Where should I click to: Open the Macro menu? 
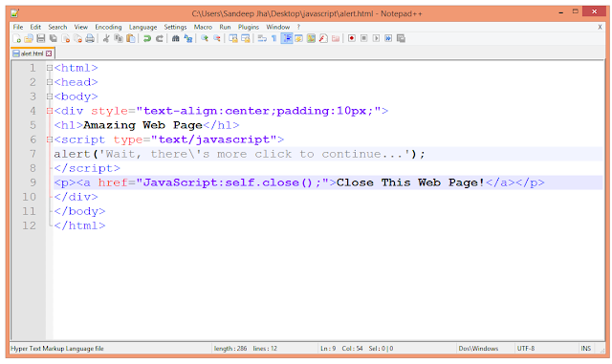point(203,27)
